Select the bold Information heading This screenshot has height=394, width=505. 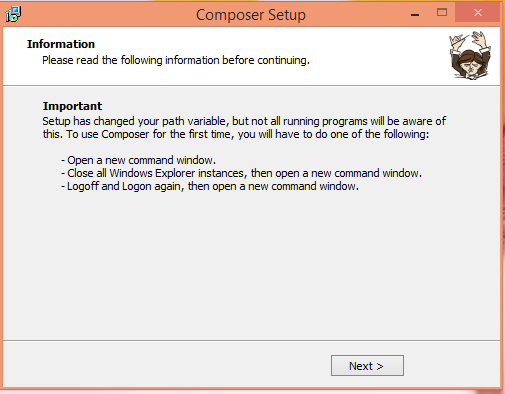coord(61,44)
